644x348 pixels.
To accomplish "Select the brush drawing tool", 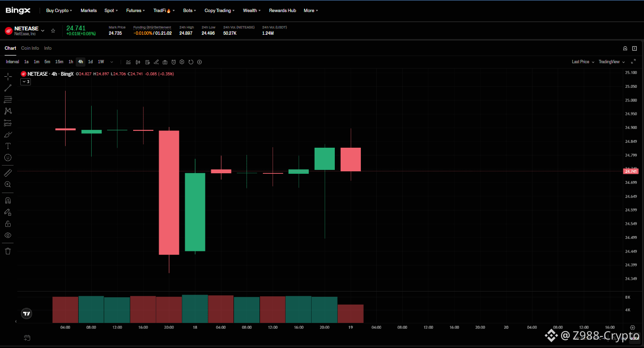I will pos(8,134).
